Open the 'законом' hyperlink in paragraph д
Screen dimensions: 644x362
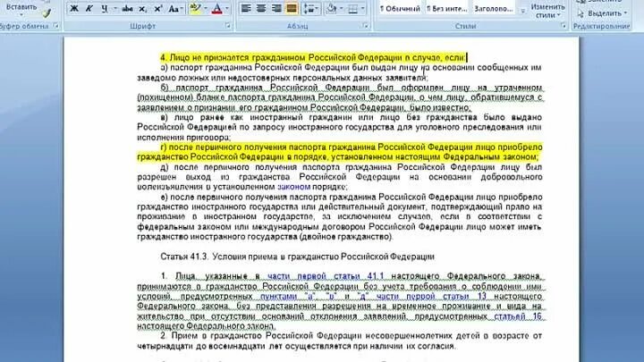[293, 187]
